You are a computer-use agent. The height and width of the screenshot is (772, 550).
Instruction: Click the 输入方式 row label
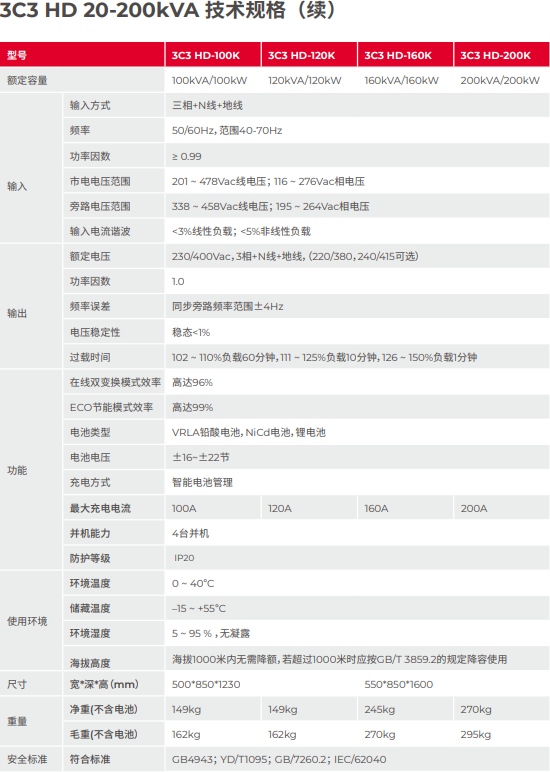(x=90, y=105)
